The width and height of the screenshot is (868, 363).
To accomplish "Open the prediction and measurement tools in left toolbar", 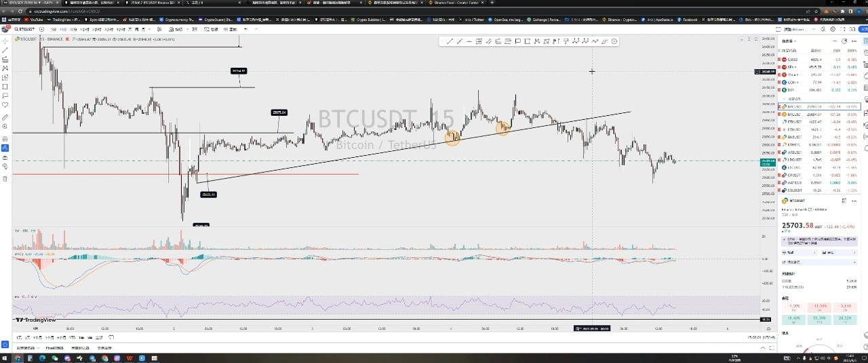I will pos(5,77).
